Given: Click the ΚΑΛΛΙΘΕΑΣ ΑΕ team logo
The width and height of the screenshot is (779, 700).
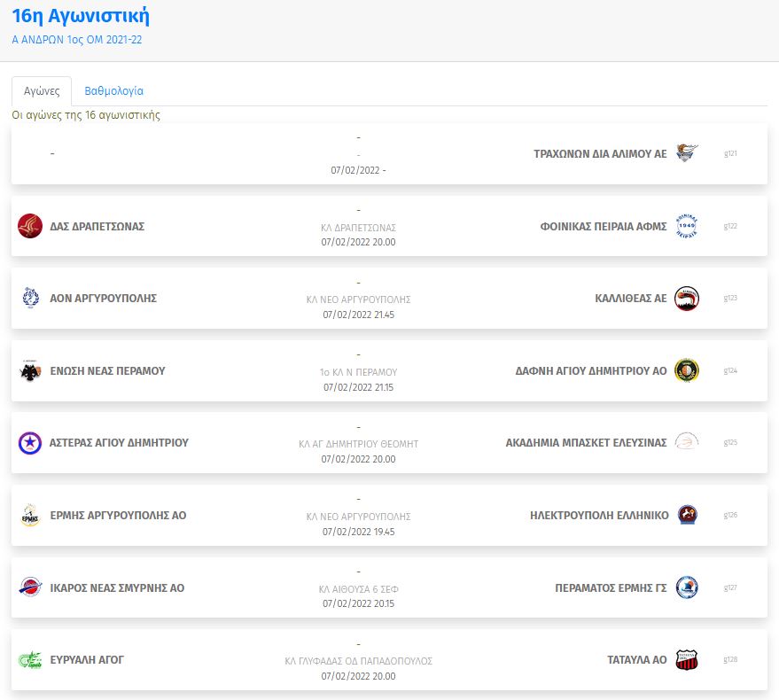Looking at the screenshot, I should pyautogui.click(x=686, y=299).
